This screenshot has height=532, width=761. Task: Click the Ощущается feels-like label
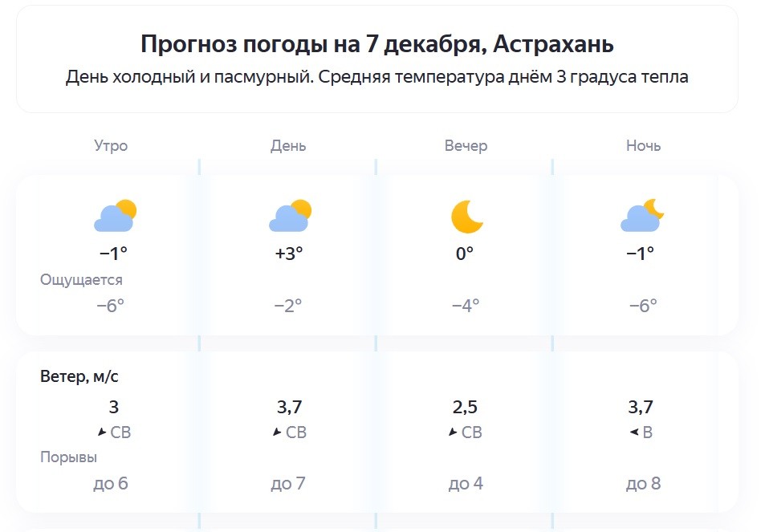coord(81,280)
